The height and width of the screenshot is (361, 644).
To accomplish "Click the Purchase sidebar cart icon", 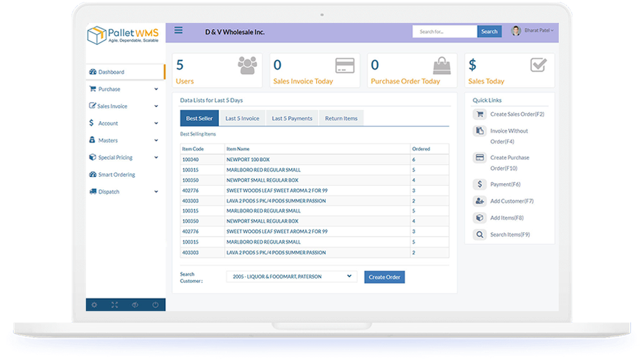I will pyautogui.click(x=92, y=88).
